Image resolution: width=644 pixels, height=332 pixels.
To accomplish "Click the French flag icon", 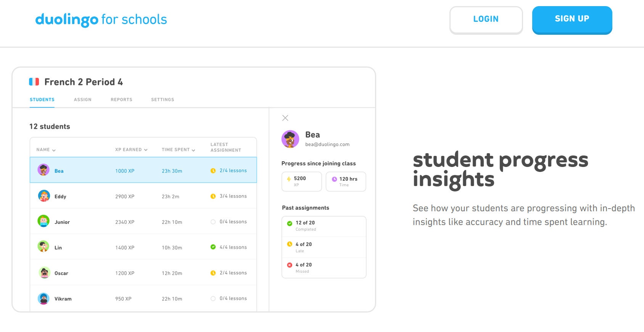I will [34, 82].
